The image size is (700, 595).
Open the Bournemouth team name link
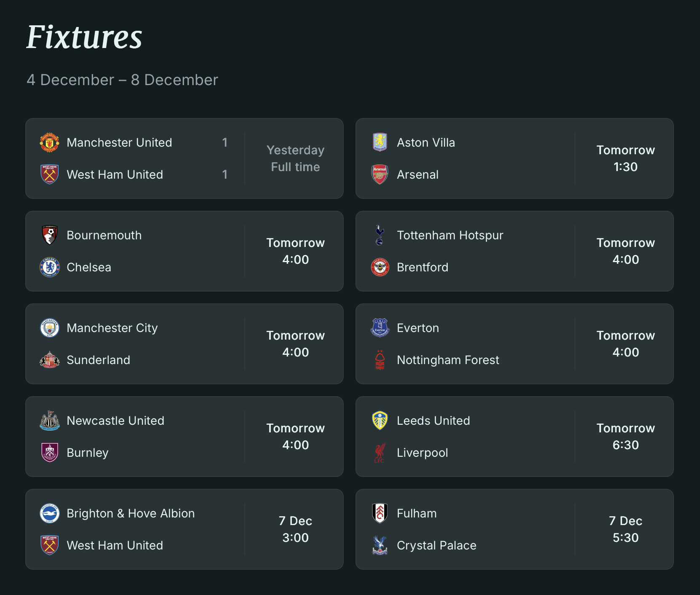click(104, 235)
